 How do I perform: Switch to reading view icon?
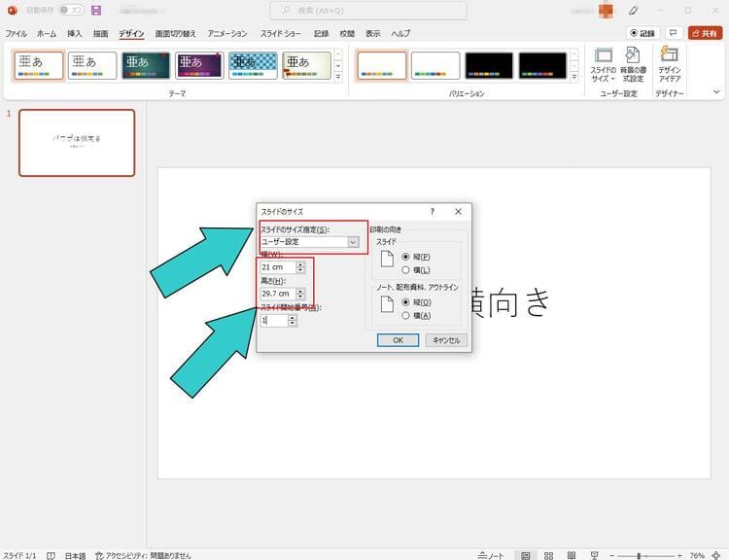point(572,555)
